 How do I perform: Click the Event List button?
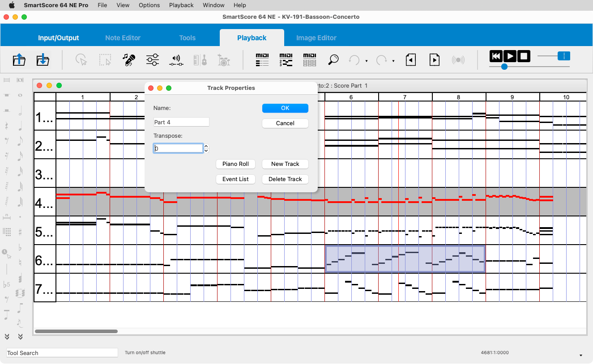pyautogui.click(x=235, y=179)
